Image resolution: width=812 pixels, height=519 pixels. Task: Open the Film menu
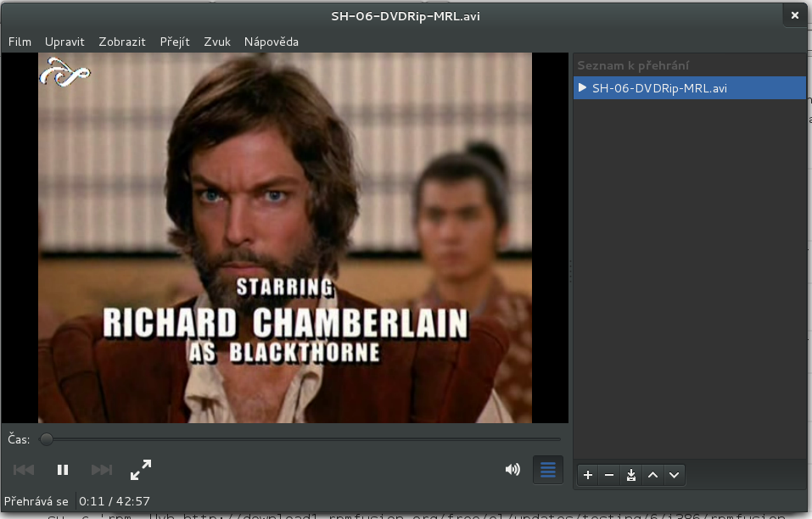click(x=20, y=42)
